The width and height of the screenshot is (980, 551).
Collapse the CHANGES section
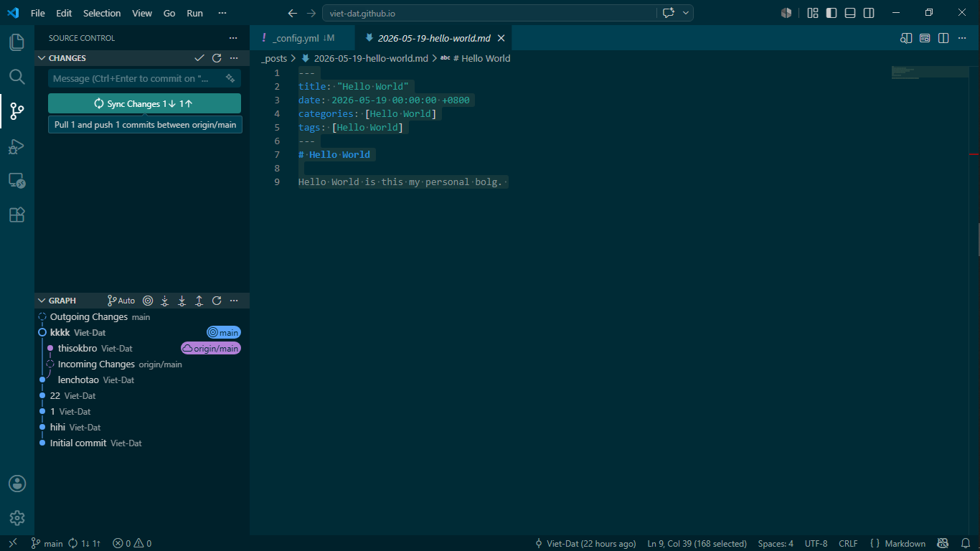(42, 58)
